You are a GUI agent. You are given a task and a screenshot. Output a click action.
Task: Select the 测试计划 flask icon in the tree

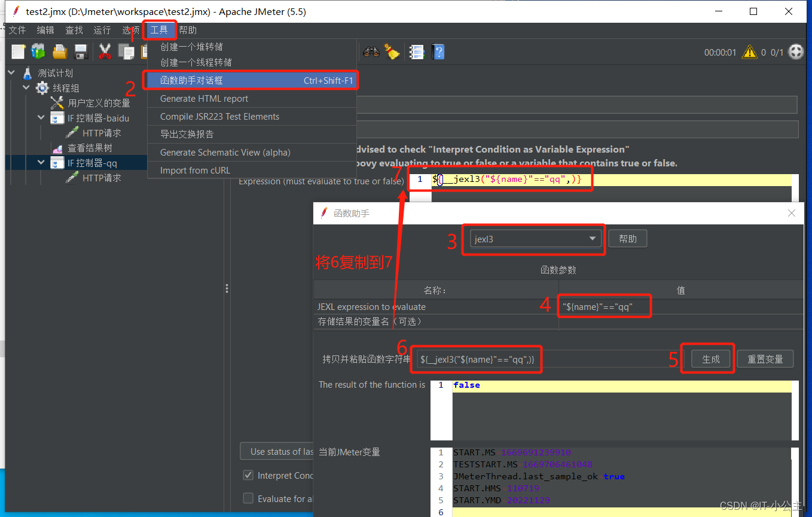click(28, 73)
